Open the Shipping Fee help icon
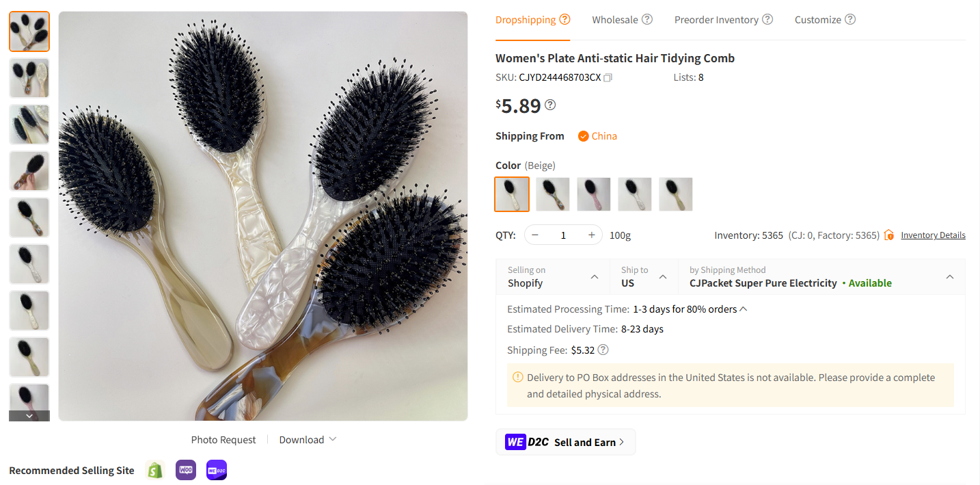 [x=602, y=350]
